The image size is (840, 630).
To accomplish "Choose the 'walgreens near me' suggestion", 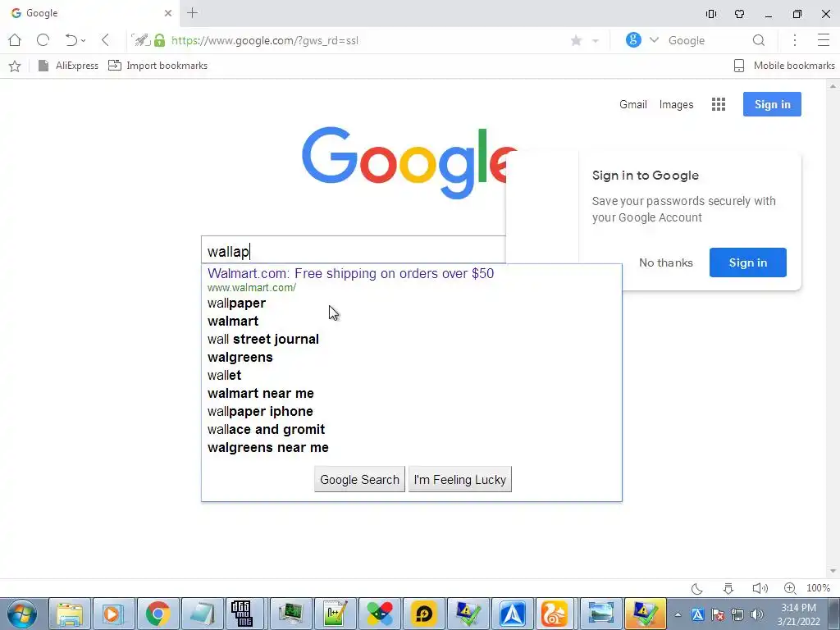I will pyautogui.click(x=268, y=447).
